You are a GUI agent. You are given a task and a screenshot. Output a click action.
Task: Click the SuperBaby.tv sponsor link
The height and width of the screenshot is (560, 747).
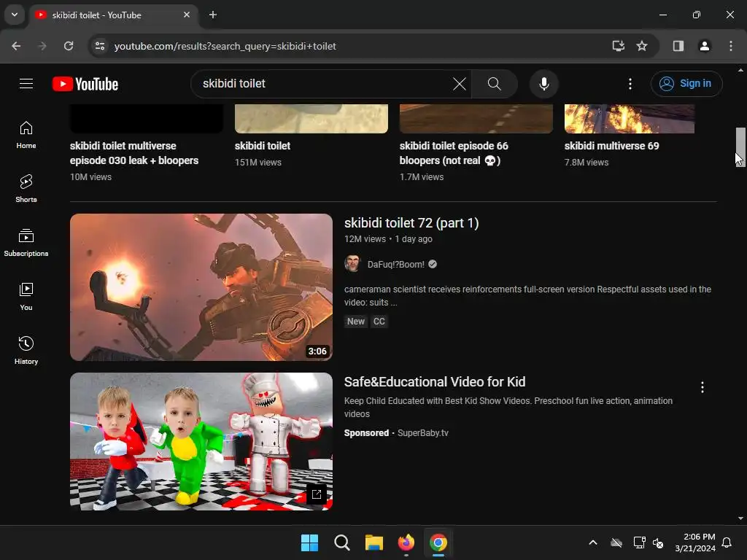423,433
